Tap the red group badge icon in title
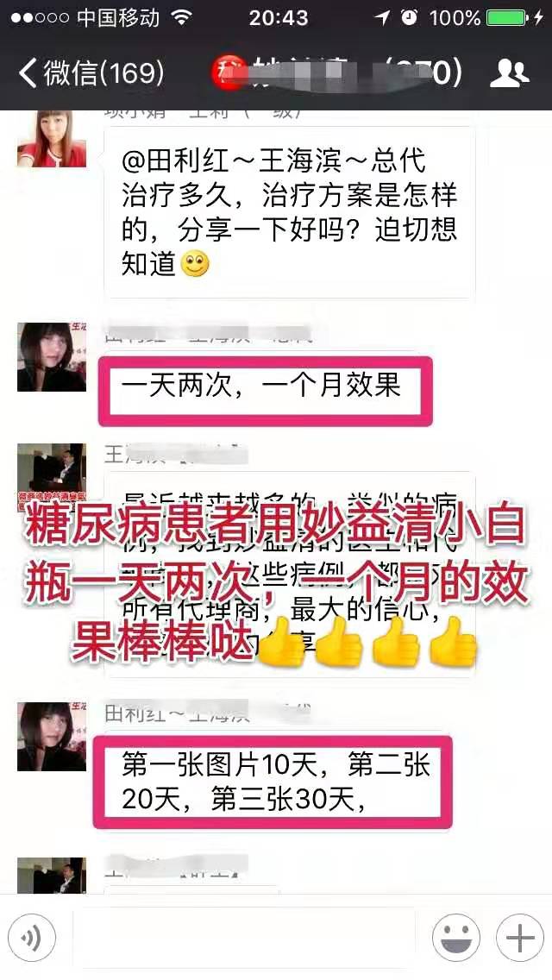 coord(229,73)
